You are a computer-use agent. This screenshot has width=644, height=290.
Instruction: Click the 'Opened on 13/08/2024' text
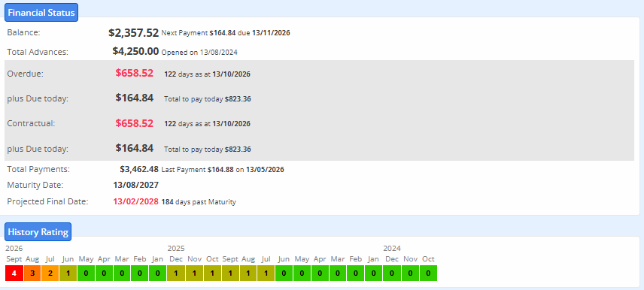click(x=199, y=52)
